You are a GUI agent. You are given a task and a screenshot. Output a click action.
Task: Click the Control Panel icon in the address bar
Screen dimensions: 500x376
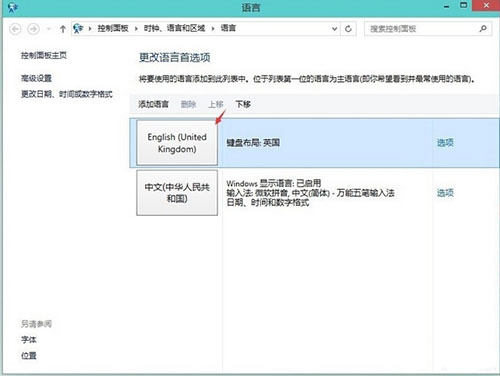pyautogui.click(x=78, y=28)
